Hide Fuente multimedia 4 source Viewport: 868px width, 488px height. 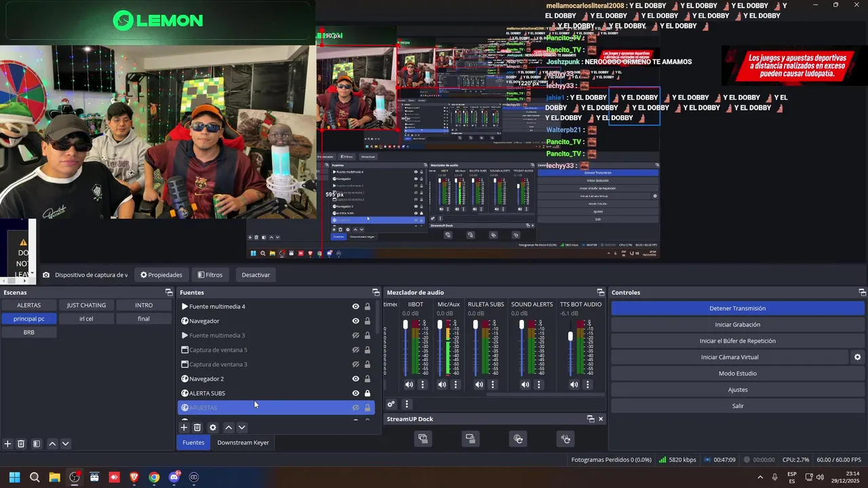(355, 306)
